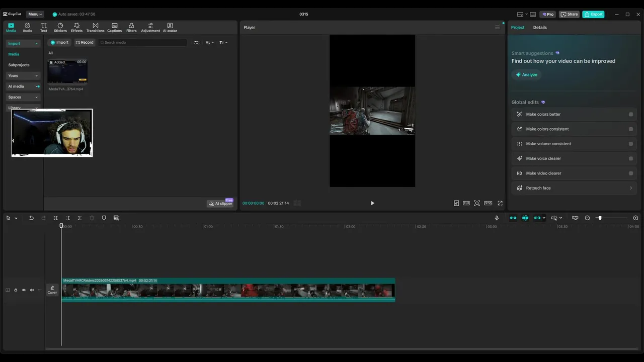
Task: Open the Effects panel
Action: (x=76, y=27)
